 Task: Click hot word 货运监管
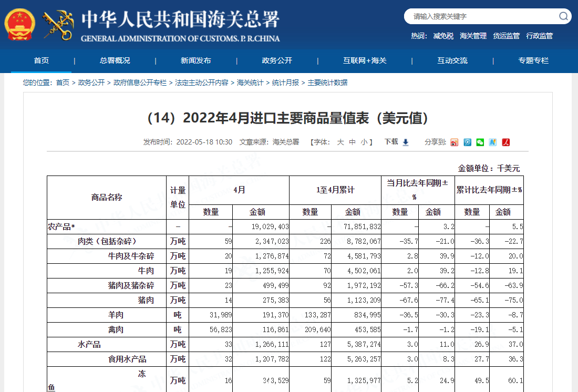[506, 36]
